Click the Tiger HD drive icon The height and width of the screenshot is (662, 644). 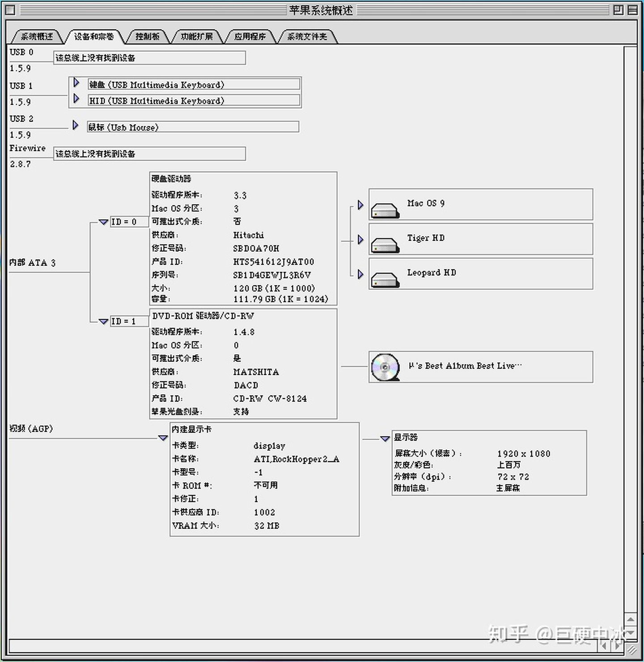click(385, 245)
